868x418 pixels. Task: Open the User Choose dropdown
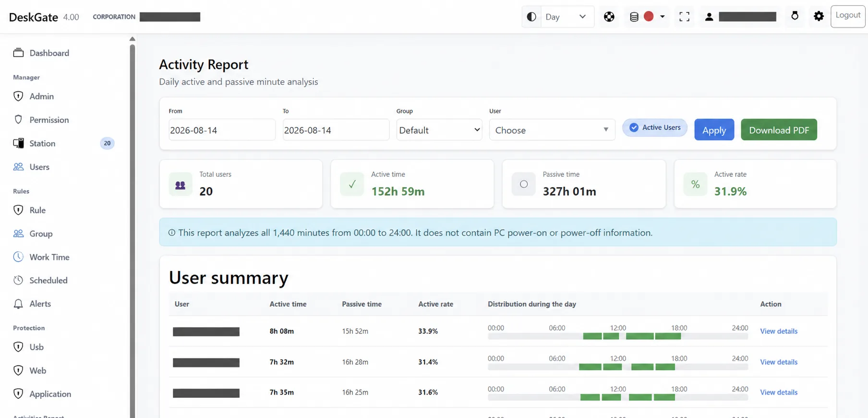click(x=552, y=130)
